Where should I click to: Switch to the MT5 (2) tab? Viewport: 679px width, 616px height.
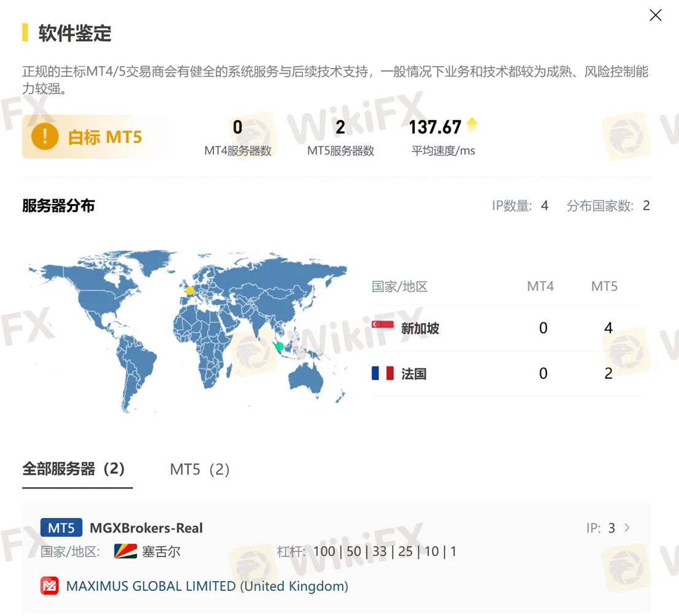(199, 470)
